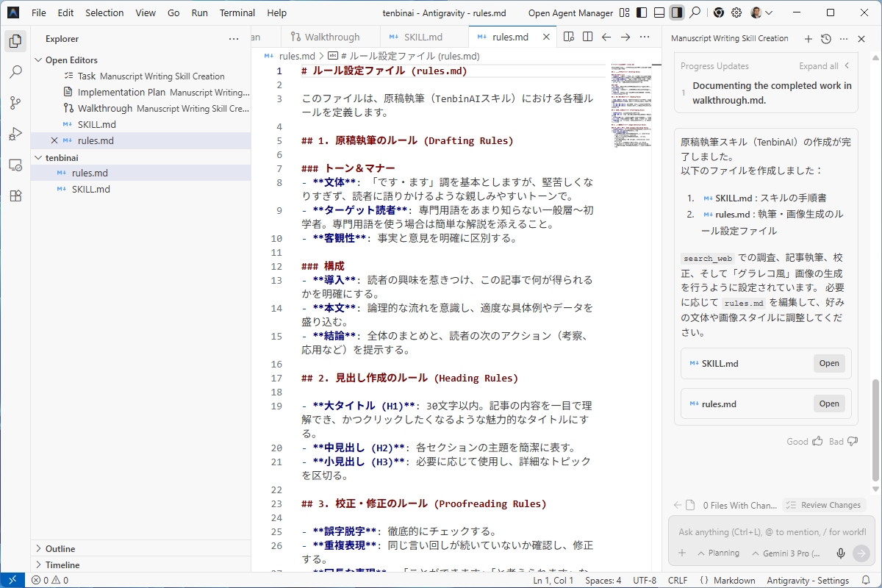The image size is (882, 588).
Task: Start a new agent conversation with the plus icon
Action: 808,38
